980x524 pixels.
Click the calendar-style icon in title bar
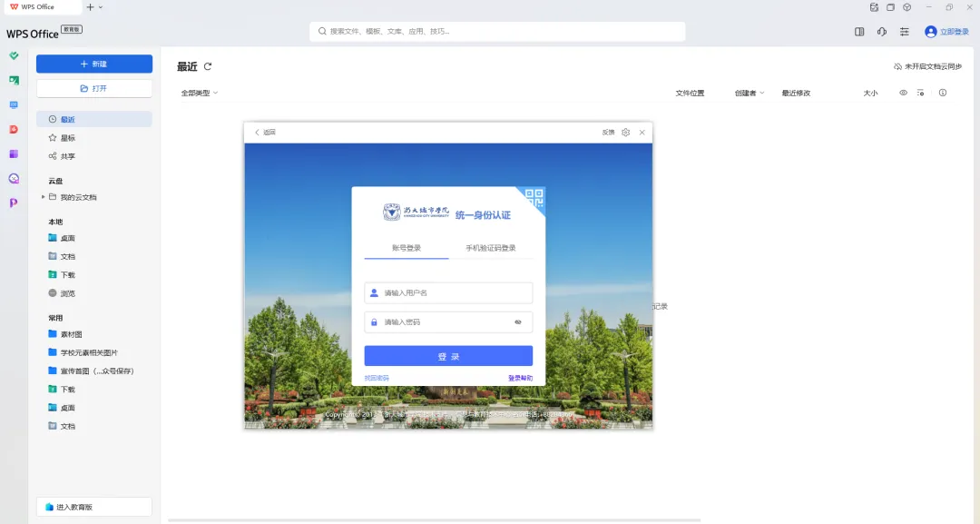click(x=874, y=7)
